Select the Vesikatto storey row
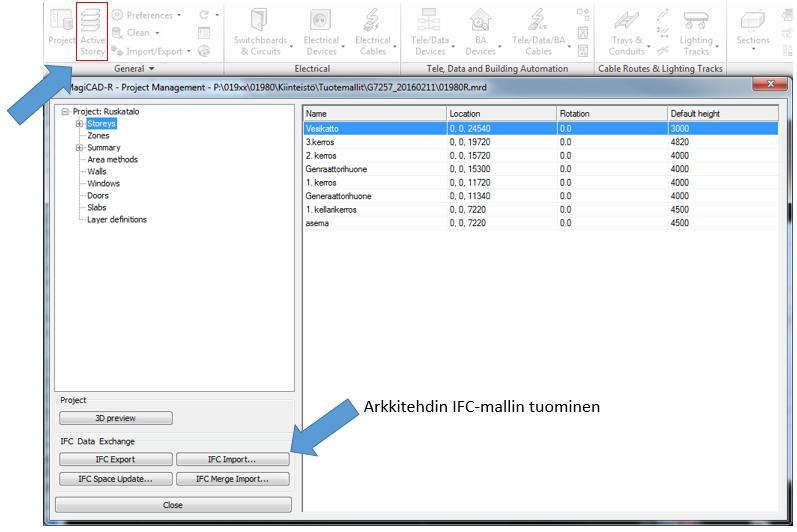797x532 pixels. pyautogui.click(x=541, y=129)
